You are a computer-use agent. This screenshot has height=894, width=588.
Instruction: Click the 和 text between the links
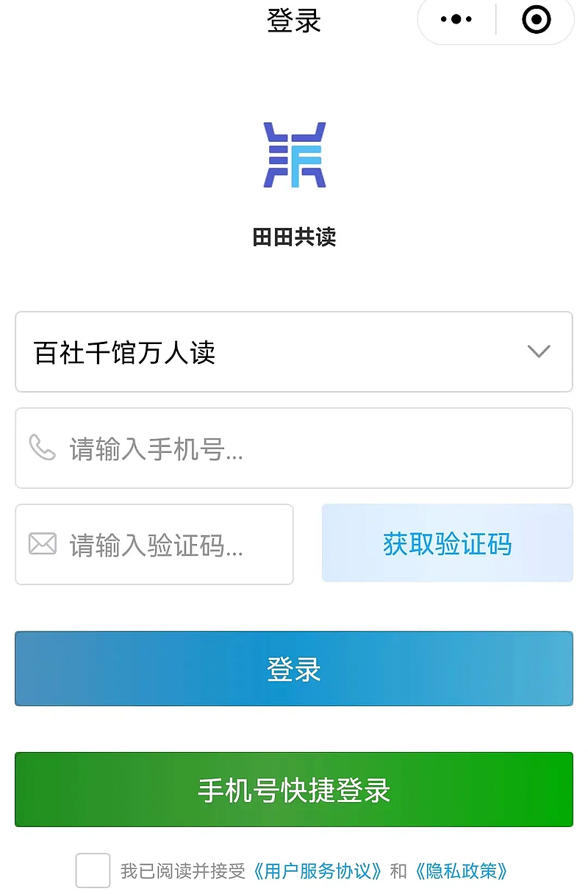(x=398, y=872)
